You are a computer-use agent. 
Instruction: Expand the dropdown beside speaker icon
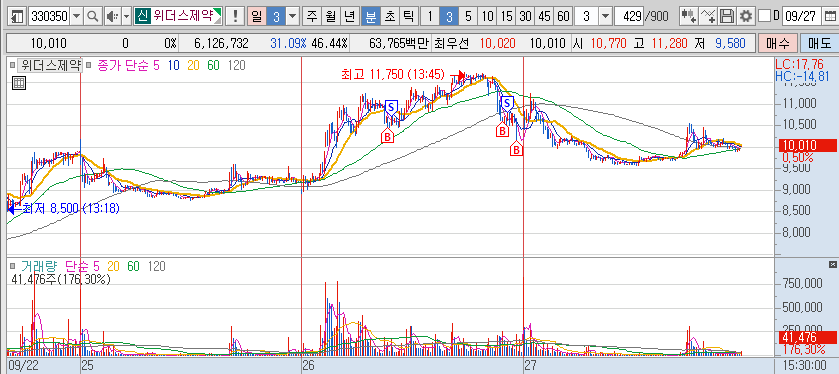(x=126, y=17)
